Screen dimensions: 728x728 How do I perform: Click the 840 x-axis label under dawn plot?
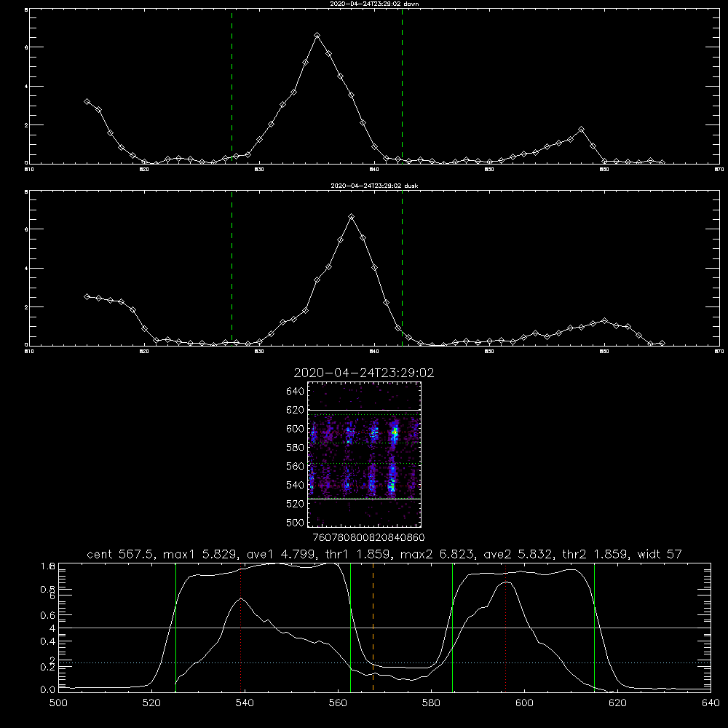[374, 170]
